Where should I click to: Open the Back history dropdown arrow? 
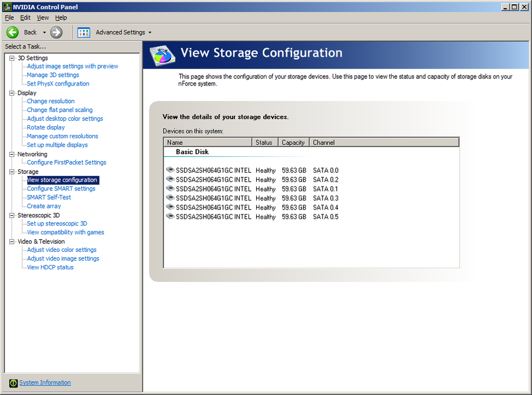tap(44, 32)
